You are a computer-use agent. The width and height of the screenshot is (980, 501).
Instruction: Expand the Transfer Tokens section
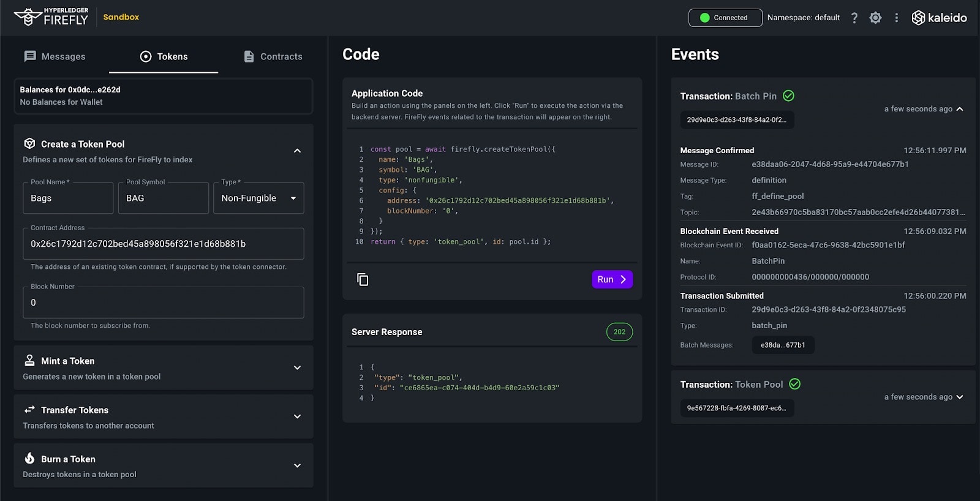coord(297,416)
